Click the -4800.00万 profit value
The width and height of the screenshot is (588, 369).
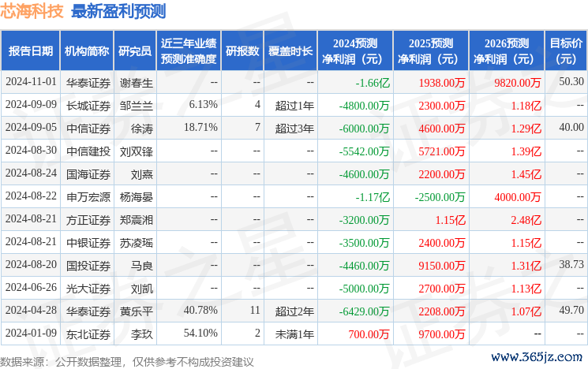pos(364,106)
